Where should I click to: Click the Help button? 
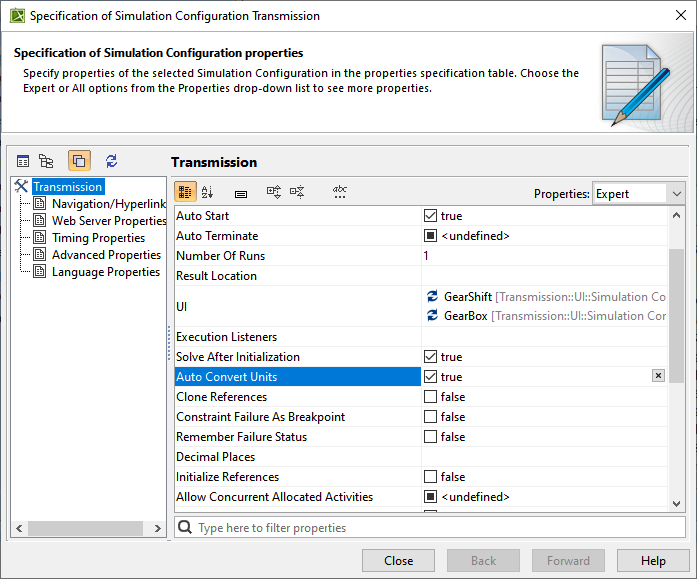pos(653,561)
